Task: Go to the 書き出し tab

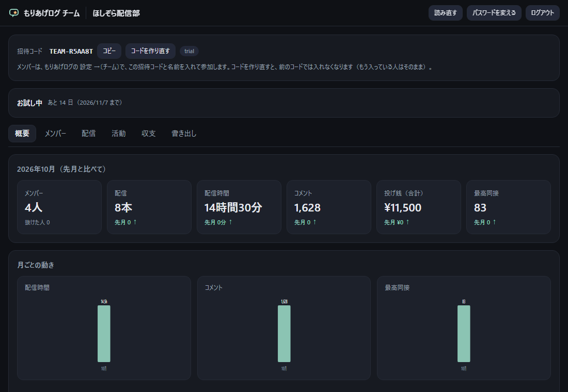Action: coord(184,134)
